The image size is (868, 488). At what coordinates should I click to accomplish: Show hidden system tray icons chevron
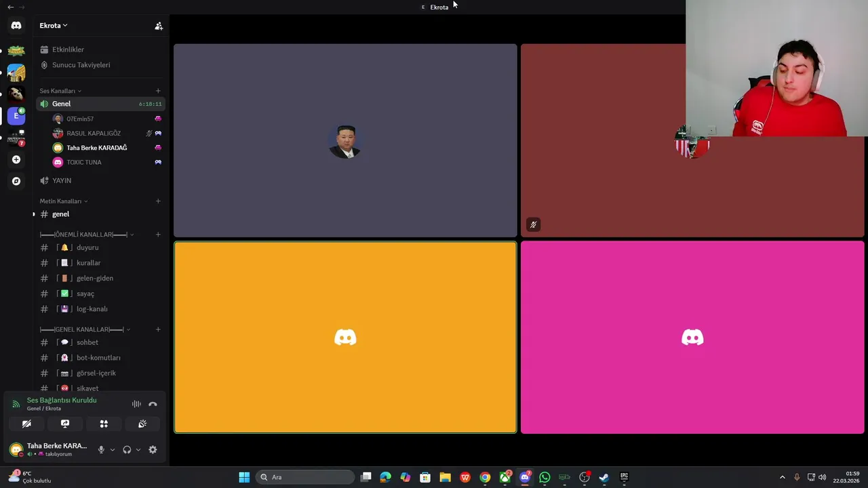[782, 477]
